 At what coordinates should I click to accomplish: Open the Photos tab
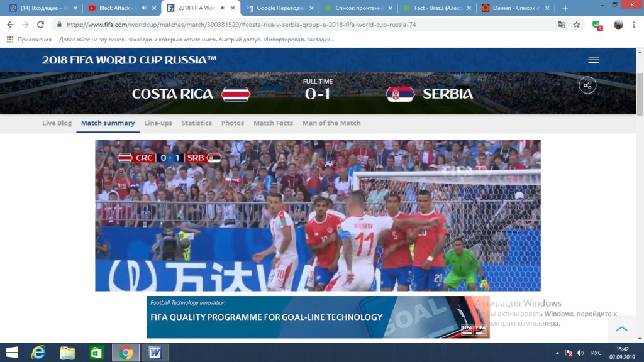[233, 123]
